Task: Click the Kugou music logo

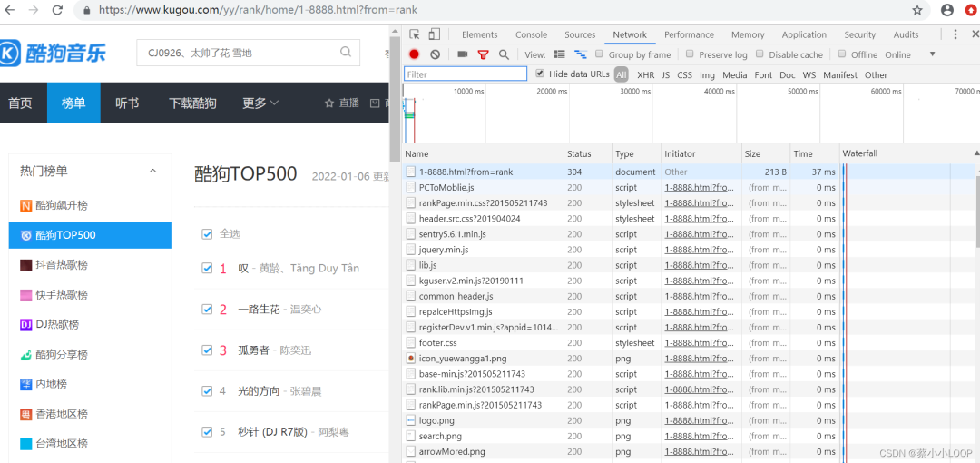Action: click(x=53, y=54)
